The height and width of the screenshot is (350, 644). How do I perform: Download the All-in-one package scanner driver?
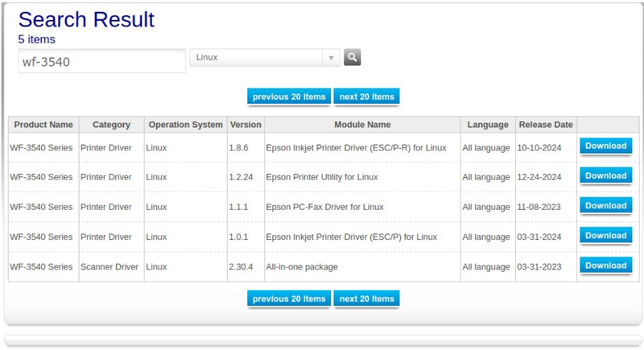605,266
